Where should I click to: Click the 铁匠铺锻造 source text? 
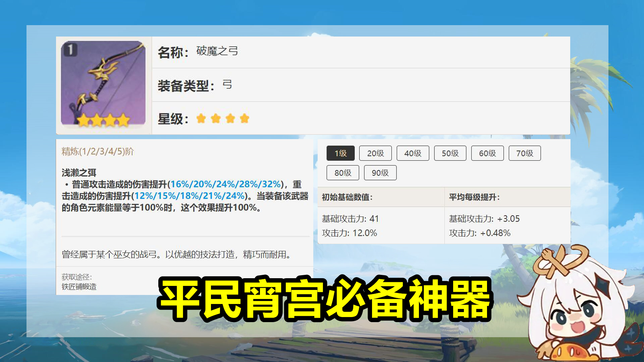(x=79, y=287)
